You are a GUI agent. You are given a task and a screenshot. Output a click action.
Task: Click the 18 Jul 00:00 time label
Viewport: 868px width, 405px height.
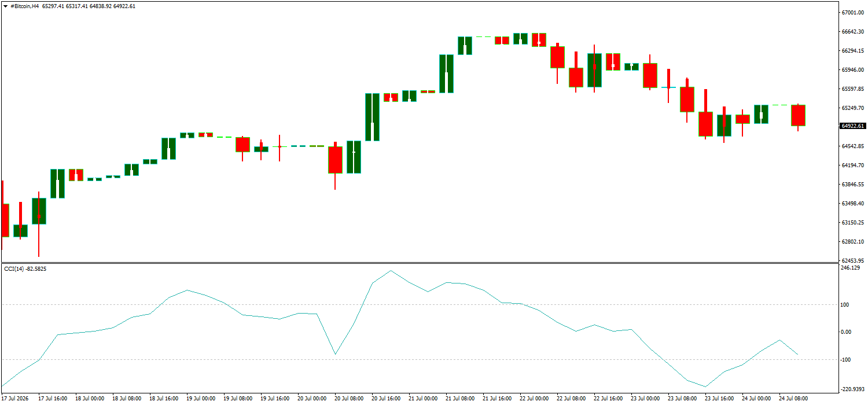click(x=90, y=399)
